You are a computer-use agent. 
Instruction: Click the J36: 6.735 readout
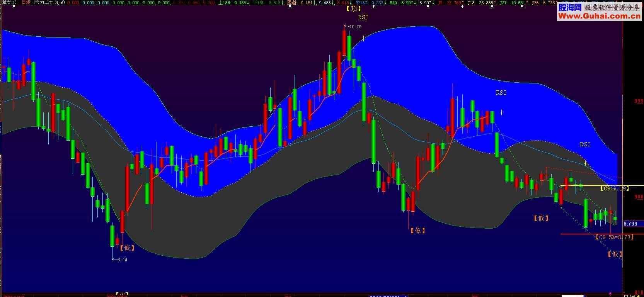[x=544, y=3]
